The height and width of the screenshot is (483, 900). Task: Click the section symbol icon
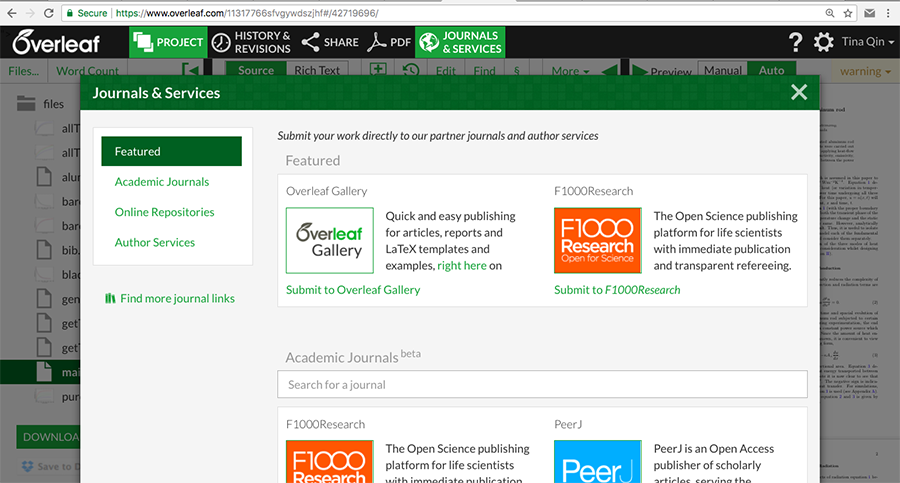pos(517,71)
